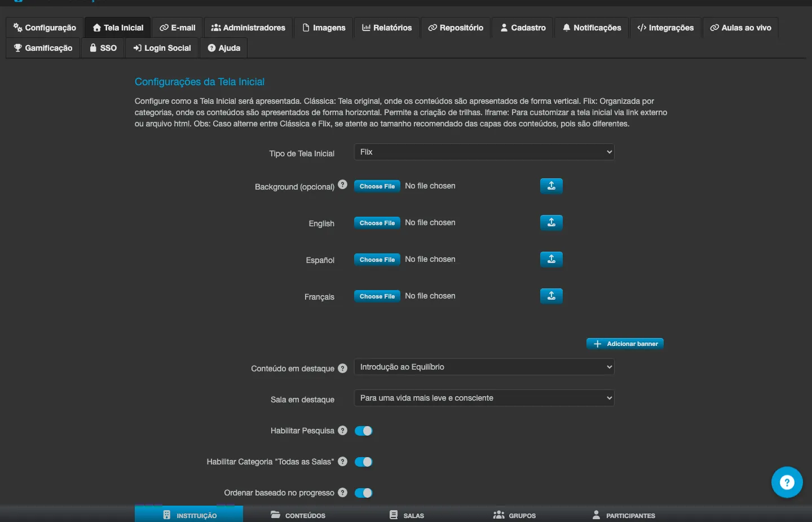Viewport: 812px width, 522px height.
Task: Go to the Imagens tab
Action: [324, 28]
